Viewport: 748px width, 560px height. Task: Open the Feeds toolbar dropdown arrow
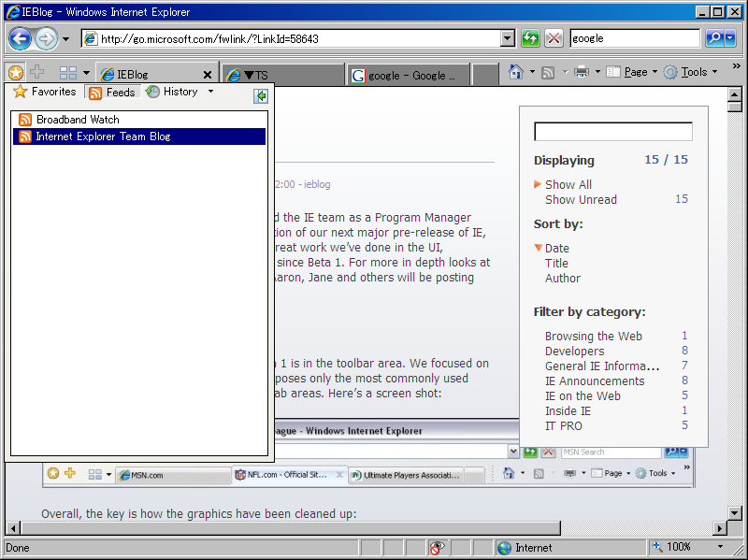tap(566, 73)
